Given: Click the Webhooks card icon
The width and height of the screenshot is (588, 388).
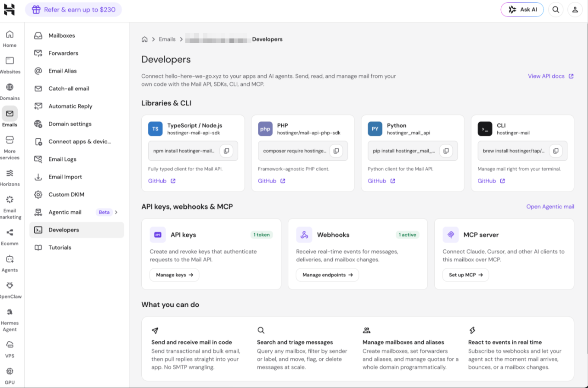Looking at the screenshot, I should tap(304, 235).
